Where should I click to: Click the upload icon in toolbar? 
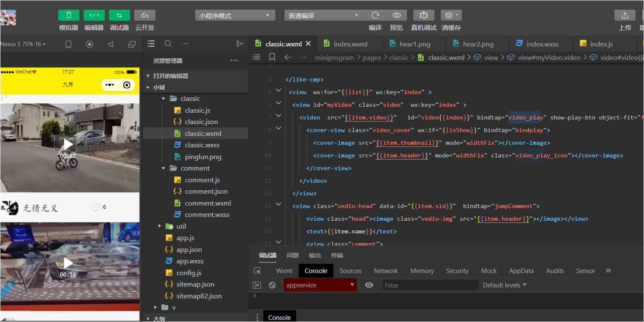click(625, 15)
